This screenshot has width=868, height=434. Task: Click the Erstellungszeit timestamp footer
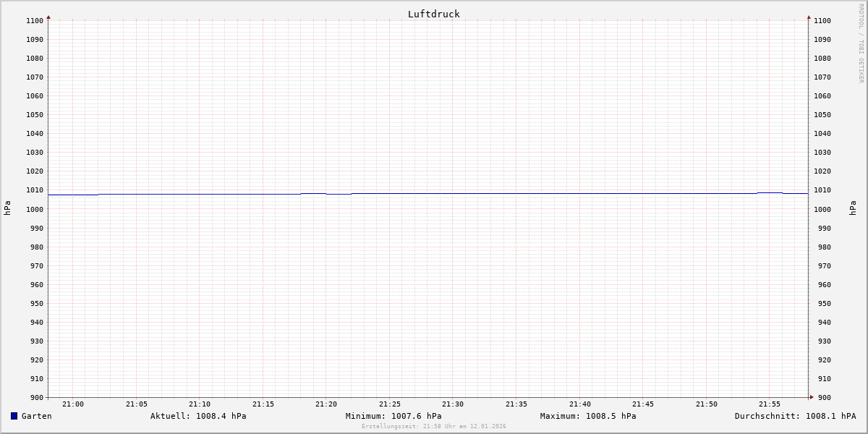(433, 427)
